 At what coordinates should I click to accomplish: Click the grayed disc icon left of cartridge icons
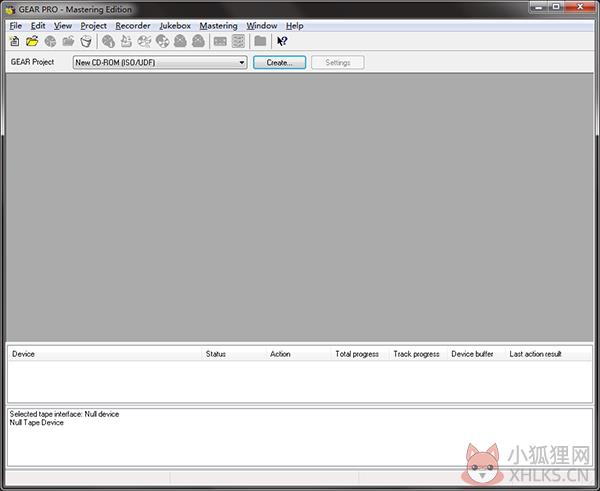point(162,41)
